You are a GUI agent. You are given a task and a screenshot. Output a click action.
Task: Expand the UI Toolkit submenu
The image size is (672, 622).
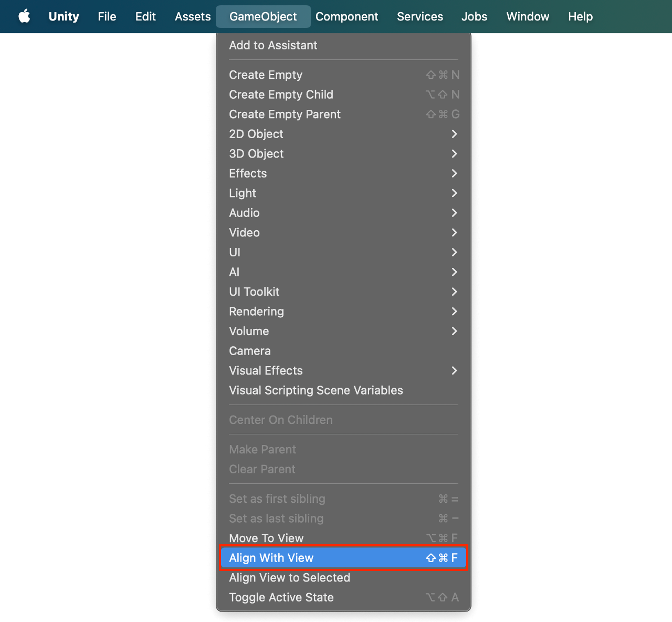coord(343,292)
